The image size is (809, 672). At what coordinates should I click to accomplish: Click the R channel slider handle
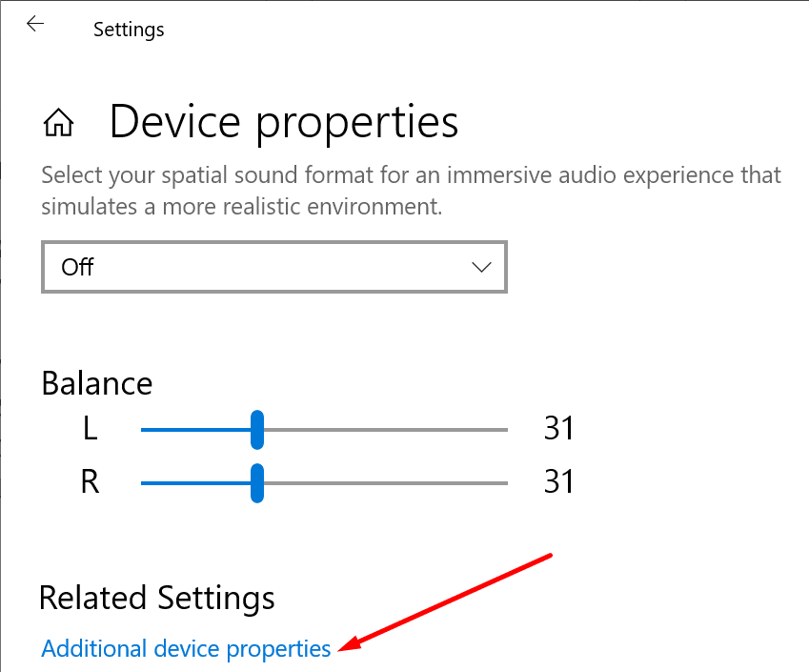click(x=257, y=483)
